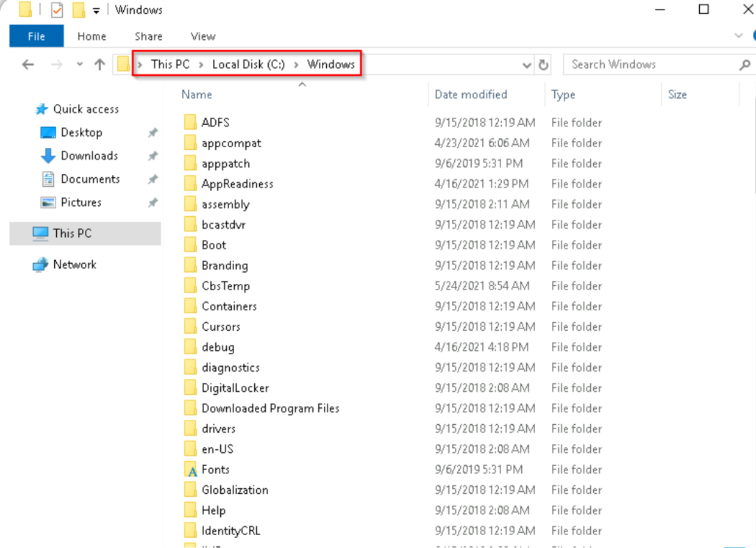
Task: Select the AppReadiness folder icon
Action: pyautogui.click(x=190, y=184)
